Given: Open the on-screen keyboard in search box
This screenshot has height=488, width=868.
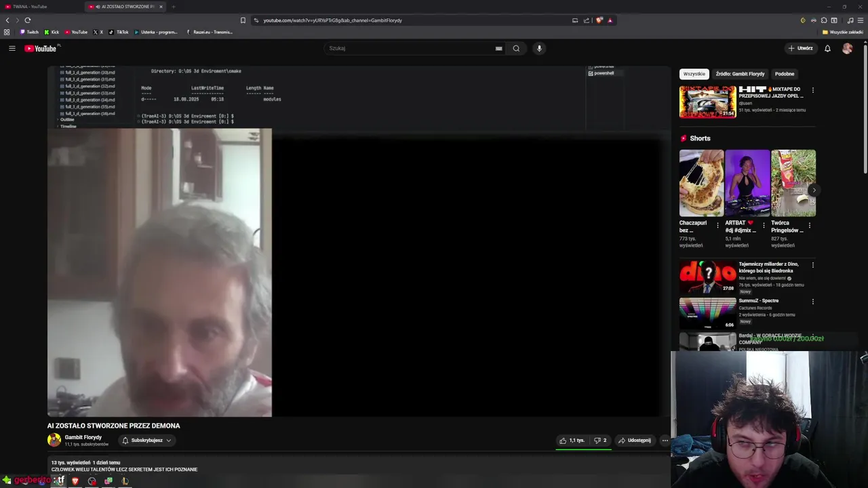Looking at the screenshot, I should tap(498, 48).
